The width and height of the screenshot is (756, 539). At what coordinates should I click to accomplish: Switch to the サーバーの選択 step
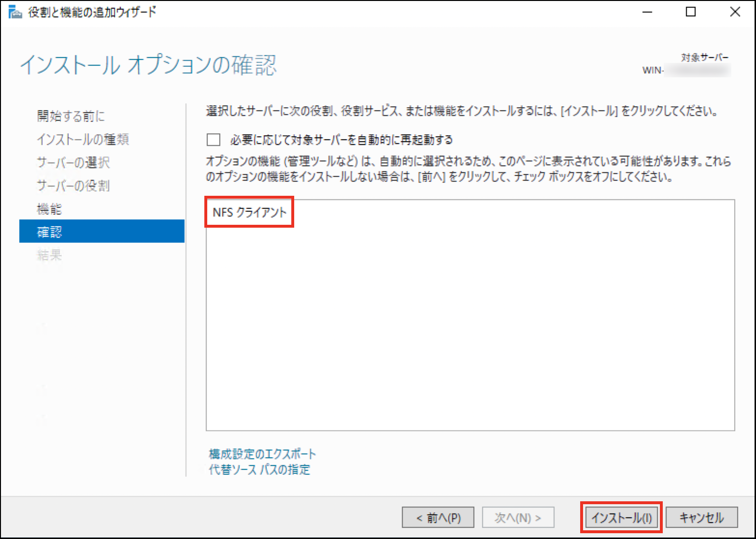73,162
